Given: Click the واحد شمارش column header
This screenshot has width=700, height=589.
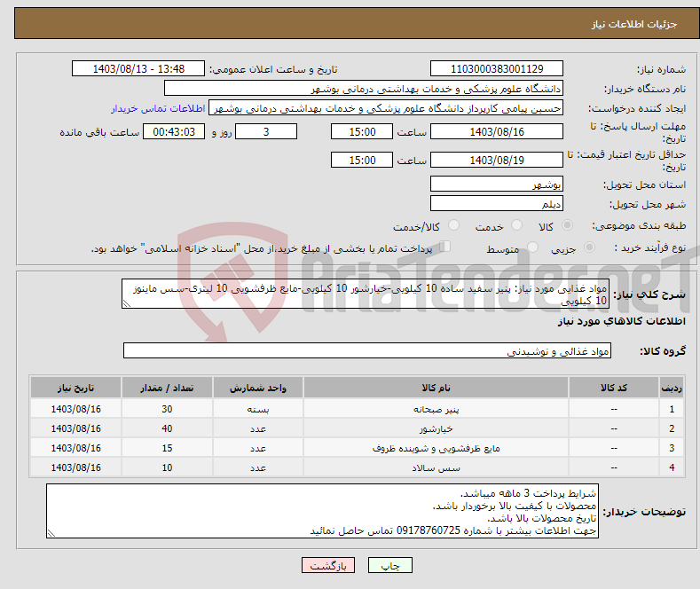Looking at the screenshot, I should click(x=258, y=388).
